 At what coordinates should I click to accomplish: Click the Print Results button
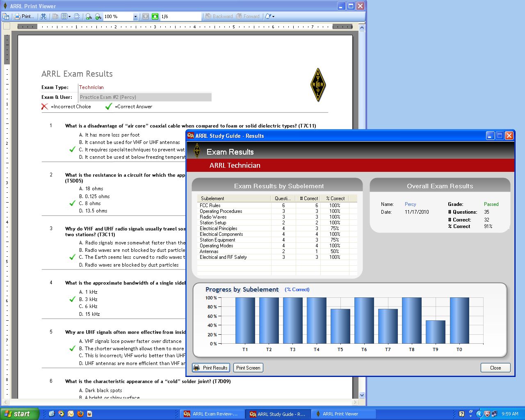point(211,368)
